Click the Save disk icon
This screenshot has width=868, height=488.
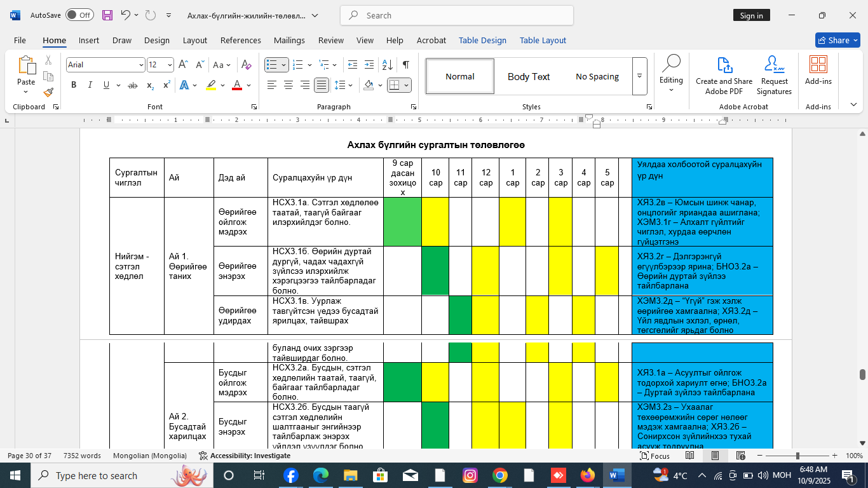coord(107,15)
